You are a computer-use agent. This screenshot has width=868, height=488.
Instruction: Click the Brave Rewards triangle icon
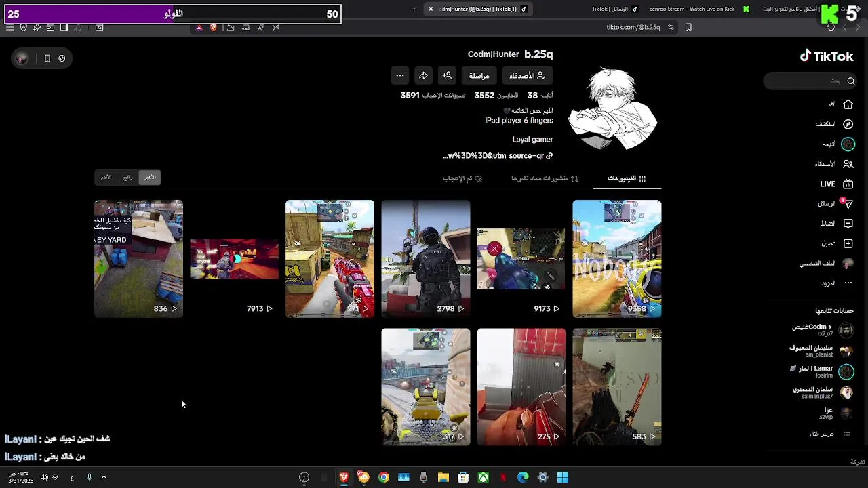[x=199, y=27]
